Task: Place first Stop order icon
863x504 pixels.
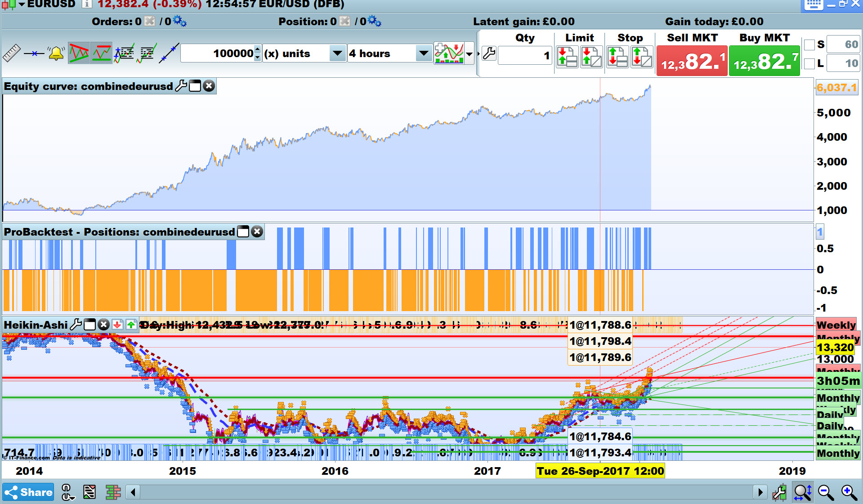Action: [617, 57]
